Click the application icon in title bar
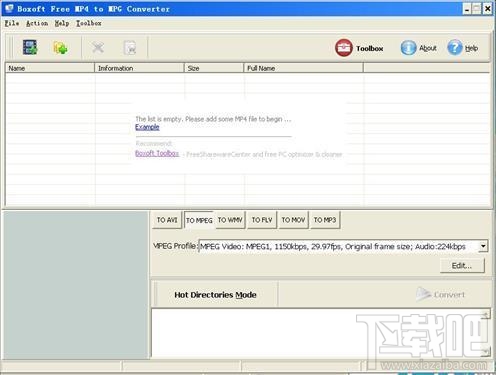The image size is (496, 375). (9, 8)
